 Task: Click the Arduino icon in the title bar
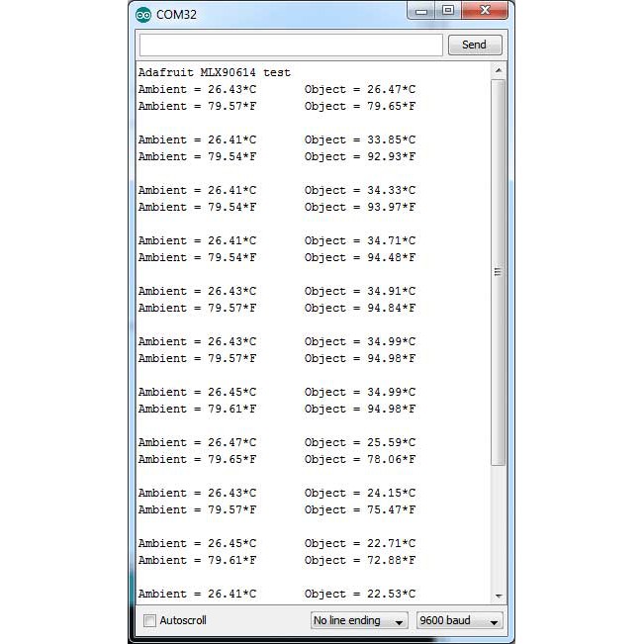click(x=142, y=15)
